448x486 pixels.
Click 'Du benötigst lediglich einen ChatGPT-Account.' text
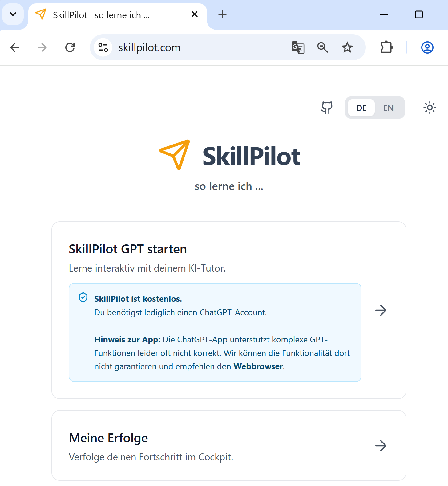[180, 312]
